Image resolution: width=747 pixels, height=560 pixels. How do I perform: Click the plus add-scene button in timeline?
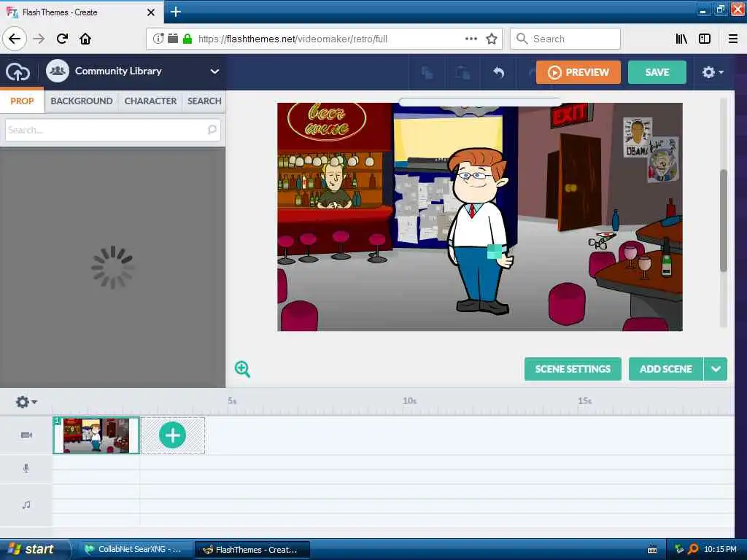(x=172, y=435)
